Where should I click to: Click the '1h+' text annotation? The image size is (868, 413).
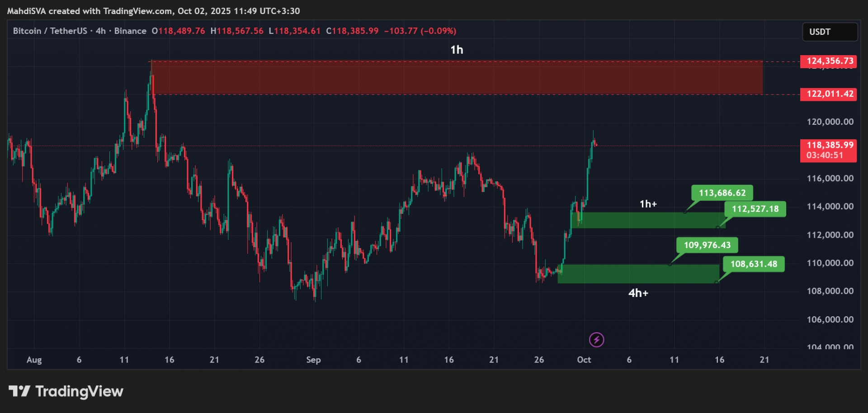(648, 204)
